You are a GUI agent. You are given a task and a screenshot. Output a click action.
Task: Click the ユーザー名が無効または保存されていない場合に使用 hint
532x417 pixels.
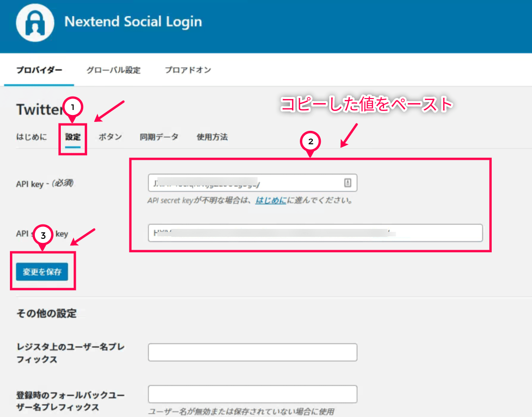[x=241, y=412]
